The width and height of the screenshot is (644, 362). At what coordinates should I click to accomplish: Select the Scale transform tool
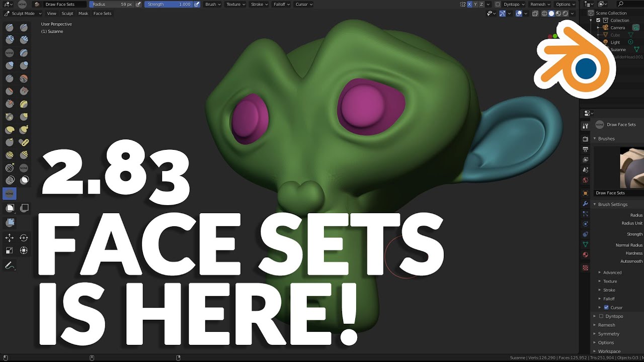10,250
